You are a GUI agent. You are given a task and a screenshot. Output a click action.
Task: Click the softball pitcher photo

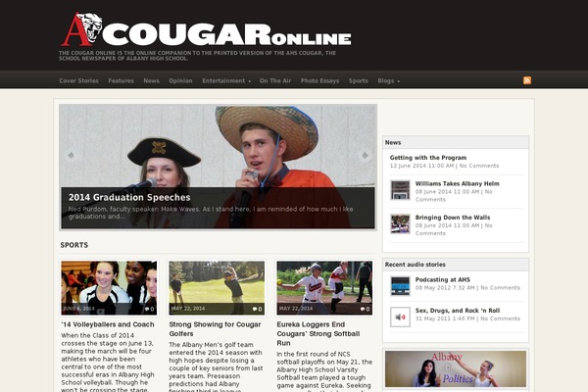tap(324, 288)
